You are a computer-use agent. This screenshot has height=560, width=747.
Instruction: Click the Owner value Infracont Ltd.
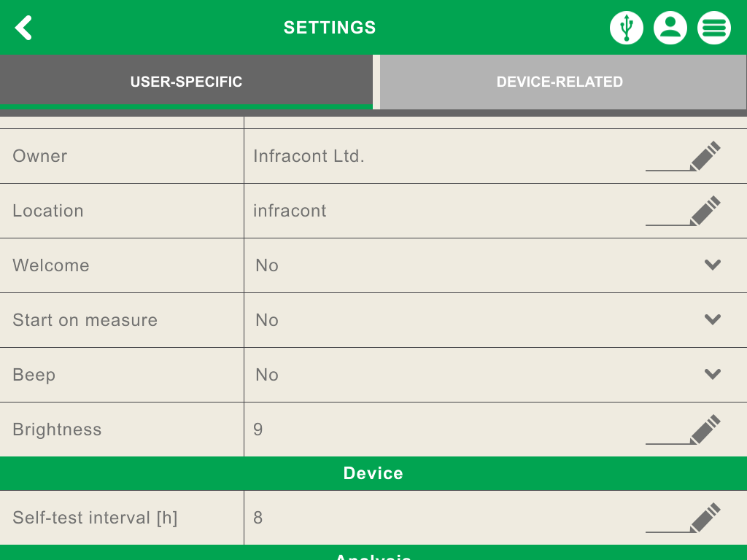[309, 156]
